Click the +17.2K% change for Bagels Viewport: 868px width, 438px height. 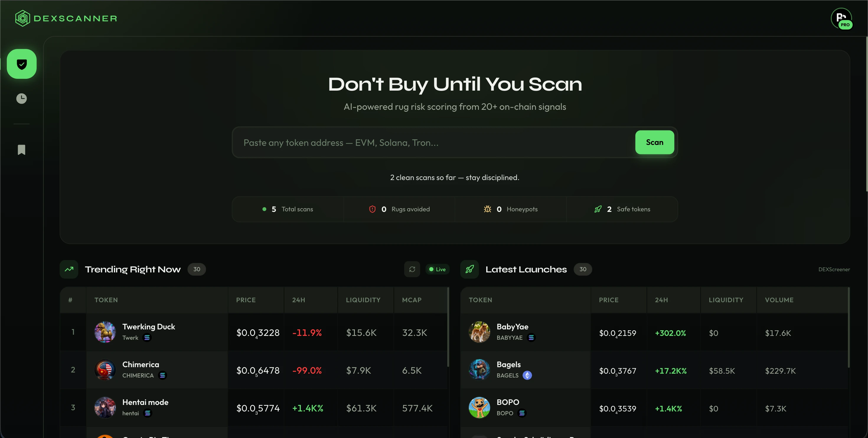click(x=670, y=371)
